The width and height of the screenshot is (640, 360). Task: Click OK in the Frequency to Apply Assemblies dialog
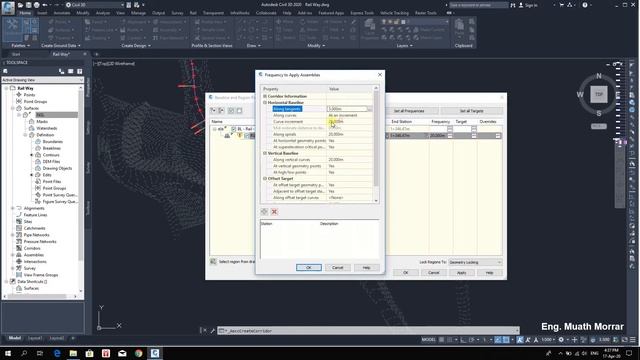309,267
